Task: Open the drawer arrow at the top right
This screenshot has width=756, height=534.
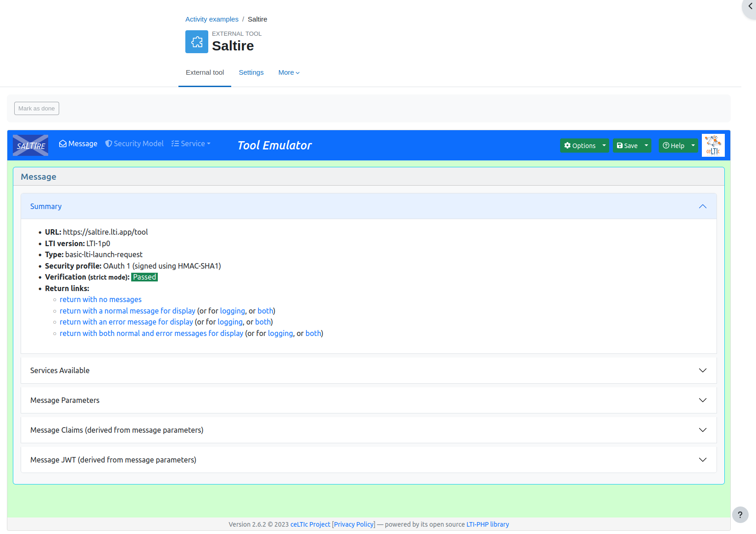Action: click(x=750, y=6)
